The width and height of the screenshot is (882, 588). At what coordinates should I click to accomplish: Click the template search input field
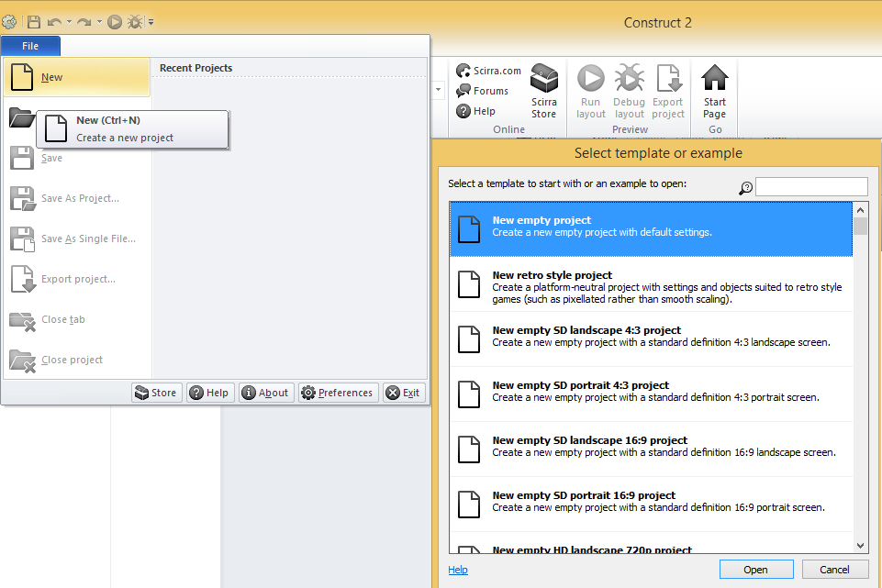tap(811, 186)
